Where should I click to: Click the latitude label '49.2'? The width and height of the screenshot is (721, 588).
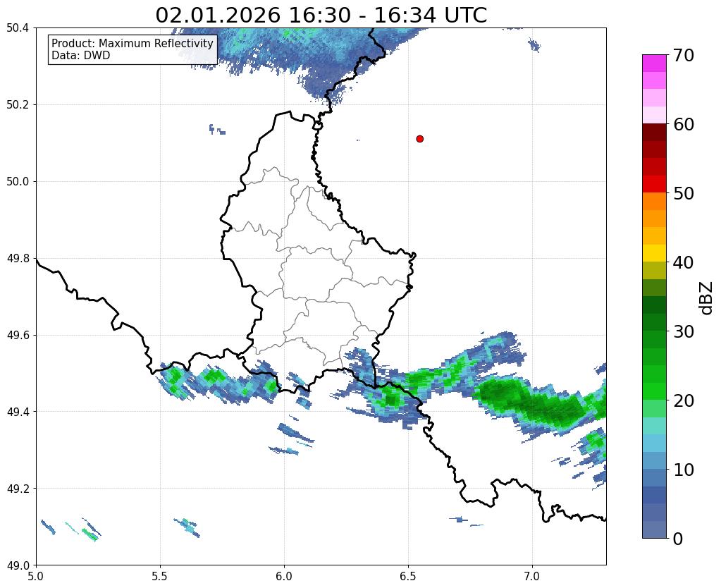tap(18, 489)
